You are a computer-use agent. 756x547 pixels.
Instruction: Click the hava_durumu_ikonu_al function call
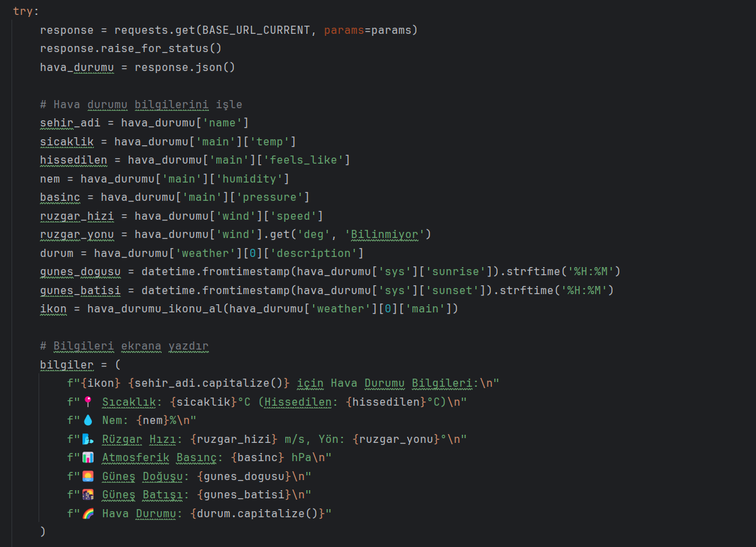[x=195, y=309]
